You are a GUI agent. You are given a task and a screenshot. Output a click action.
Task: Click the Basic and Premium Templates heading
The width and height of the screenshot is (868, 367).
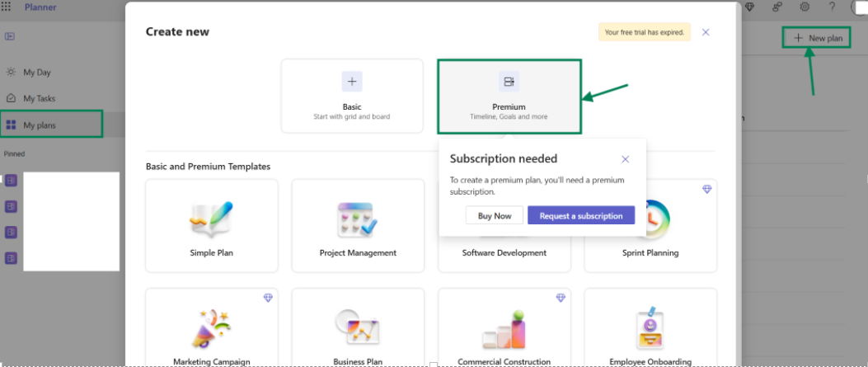[209, 166]
